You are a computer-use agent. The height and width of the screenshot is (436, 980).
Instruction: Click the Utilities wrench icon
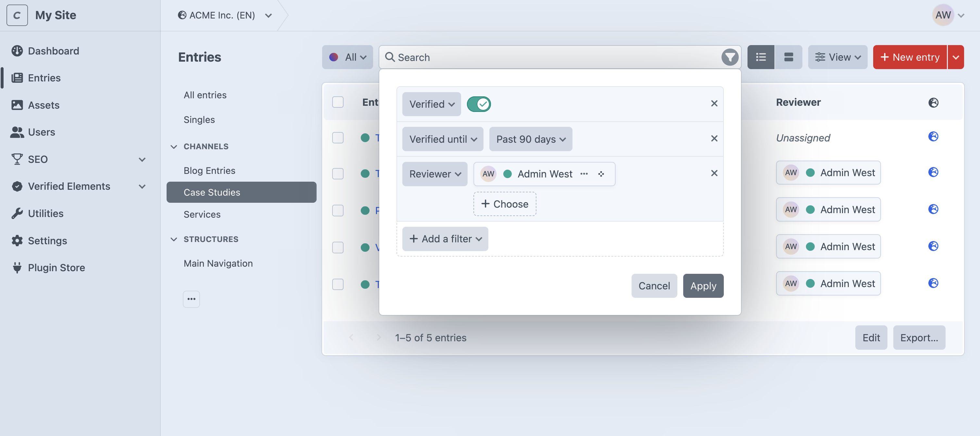coord(17,213)
